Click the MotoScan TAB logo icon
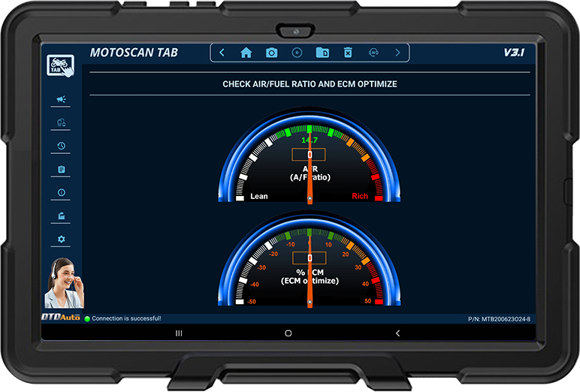The height and width of the screenshot is (392, 580). 62,65
